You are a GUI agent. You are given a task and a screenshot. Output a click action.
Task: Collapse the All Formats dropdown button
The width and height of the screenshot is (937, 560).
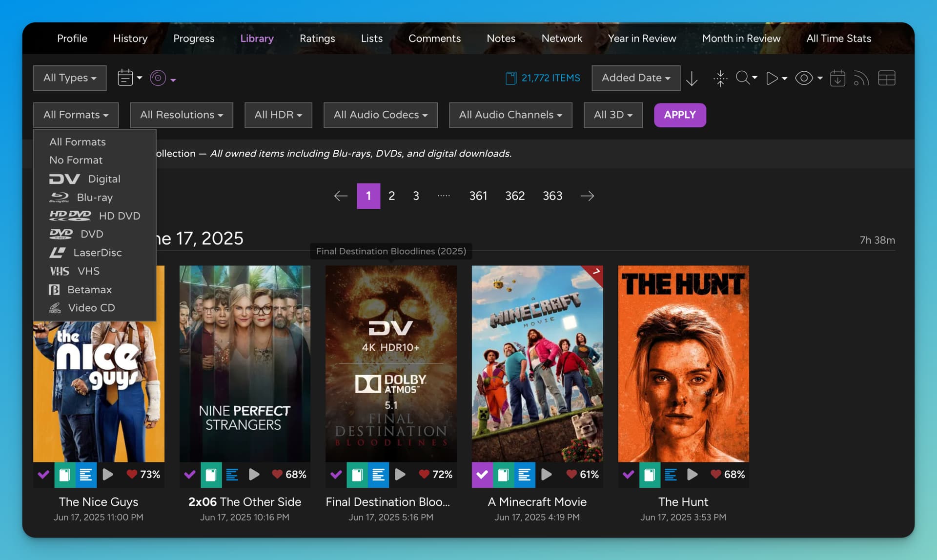pos(76,115)
